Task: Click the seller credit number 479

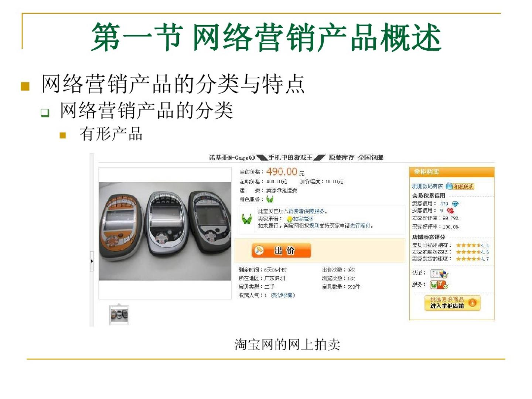Action: 444,204
